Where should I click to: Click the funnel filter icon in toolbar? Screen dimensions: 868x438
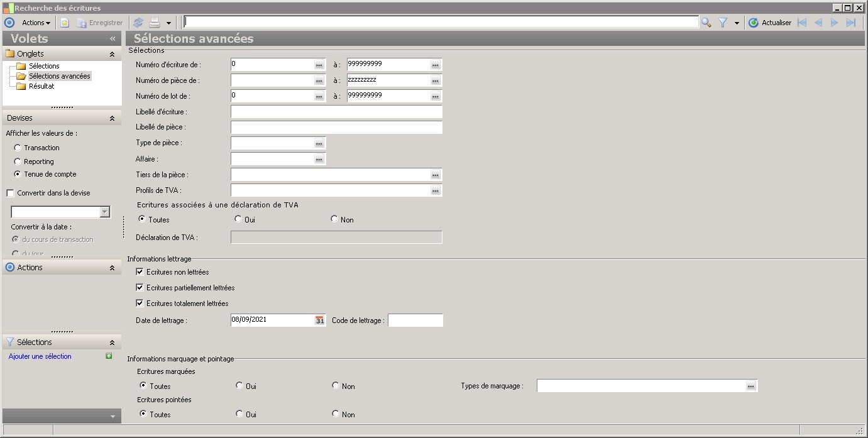(x=723, y=23)
